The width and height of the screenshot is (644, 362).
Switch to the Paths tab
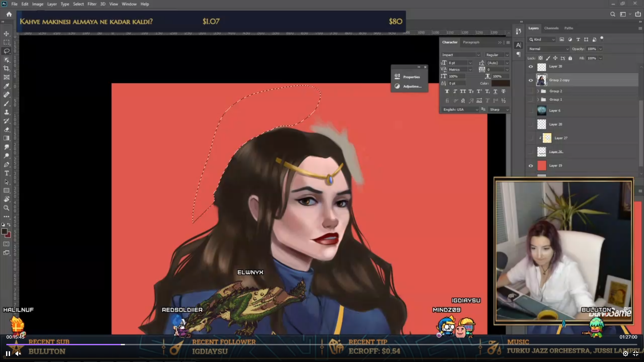[x=568, y=28]
